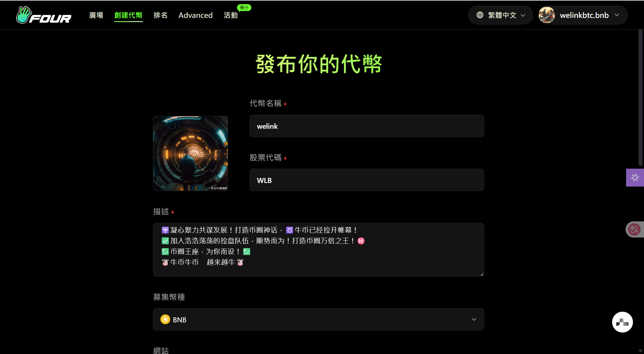Click the 積分 points badge
This screenshot has width=644, height=354.
pos(244,7)
